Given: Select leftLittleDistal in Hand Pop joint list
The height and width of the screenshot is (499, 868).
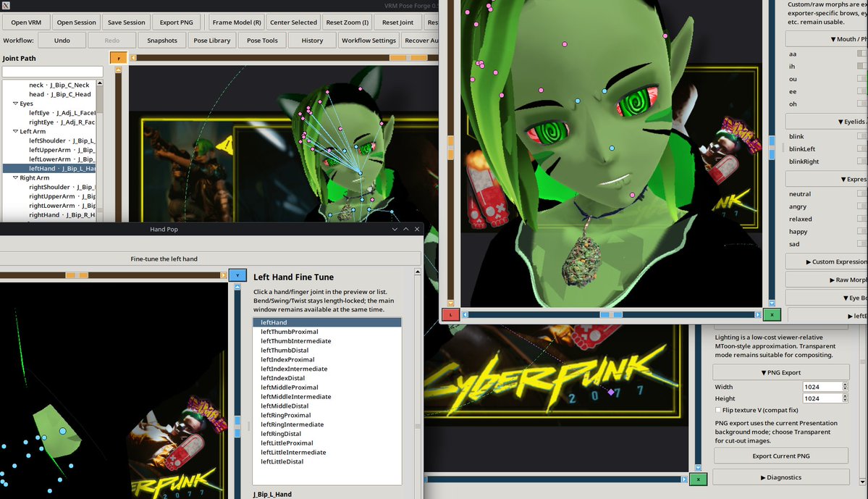Looking at the screenshot, I should (x=326, y=462).
